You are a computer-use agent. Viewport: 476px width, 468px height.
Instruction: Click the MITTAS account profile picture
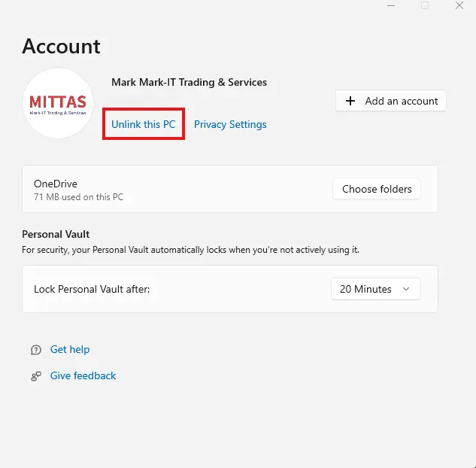[x=58, y=103]
